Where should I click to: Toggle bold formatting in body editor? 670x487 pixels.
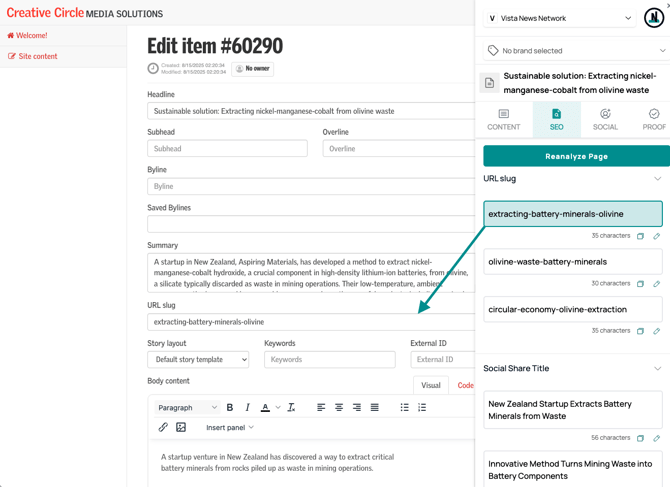click(229, 408)
